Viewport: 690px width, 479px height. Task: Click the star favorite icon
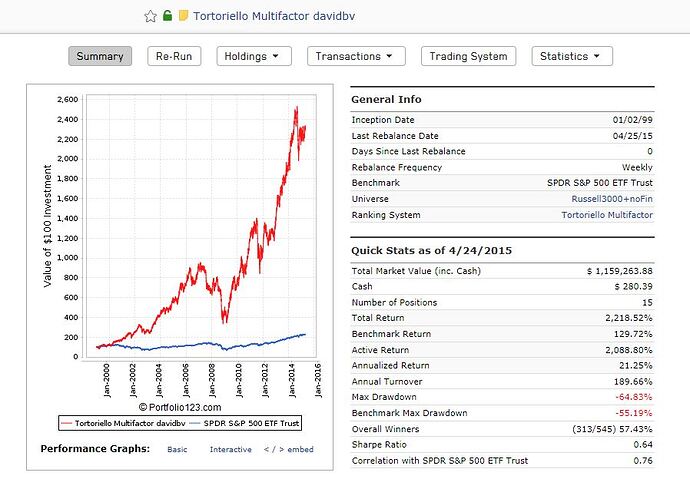pos(150,16)
